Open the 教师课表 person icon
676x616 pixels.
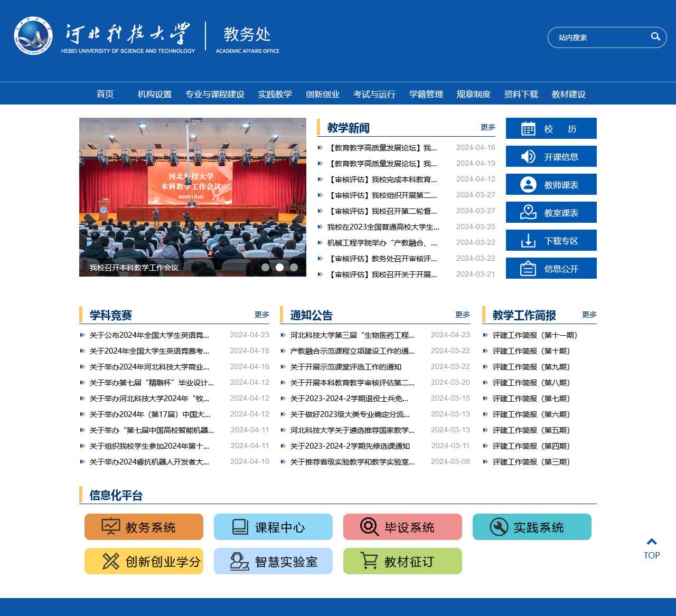point(528,184)
